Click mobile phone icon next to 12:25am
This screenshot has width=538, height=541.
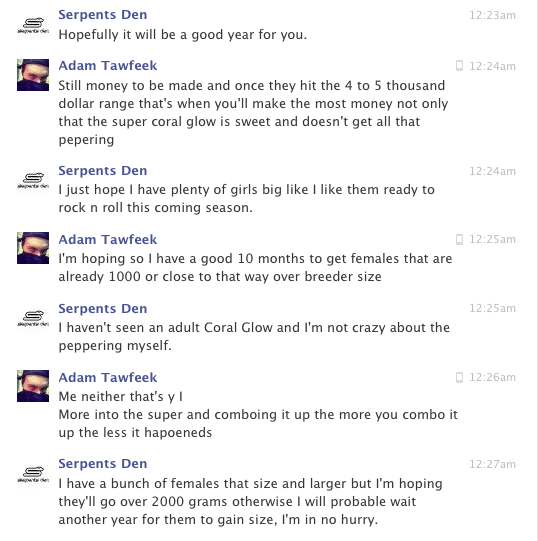click(x=459, y=239)
